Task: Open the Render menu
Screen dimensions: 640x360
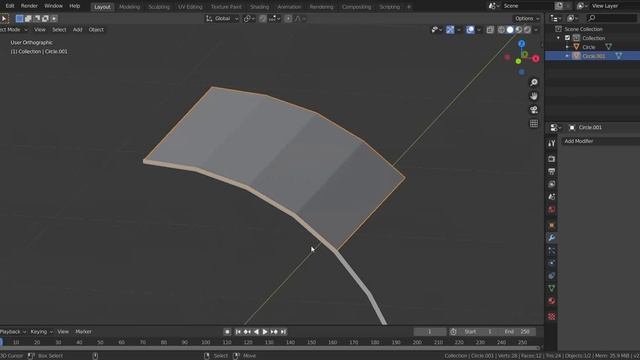Action: (x=29, y=6)
